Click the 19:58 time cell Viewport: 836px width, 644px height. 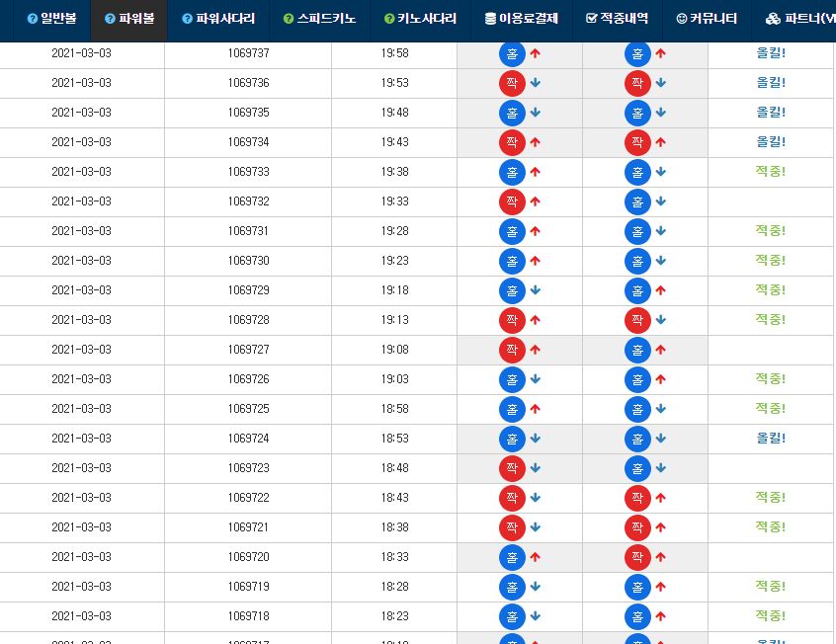(x=394, y=53)
